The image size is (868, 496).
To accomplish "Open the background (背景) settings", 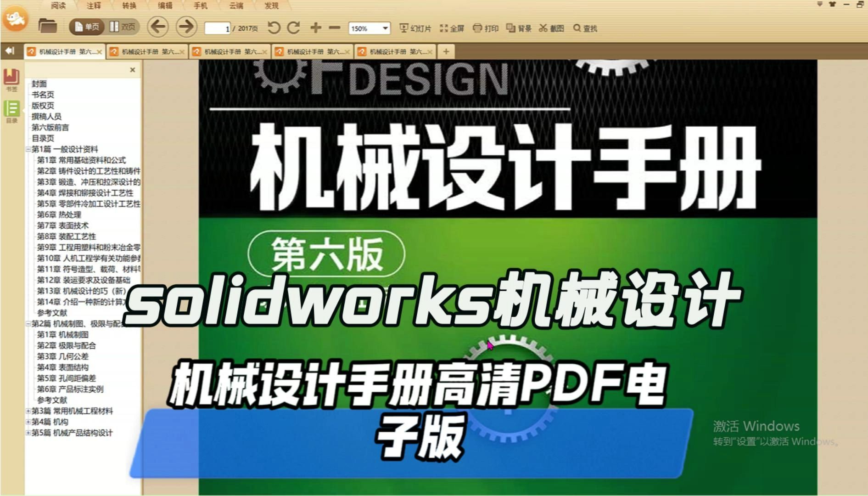I will pyautogui.click(x=519, y=28).
